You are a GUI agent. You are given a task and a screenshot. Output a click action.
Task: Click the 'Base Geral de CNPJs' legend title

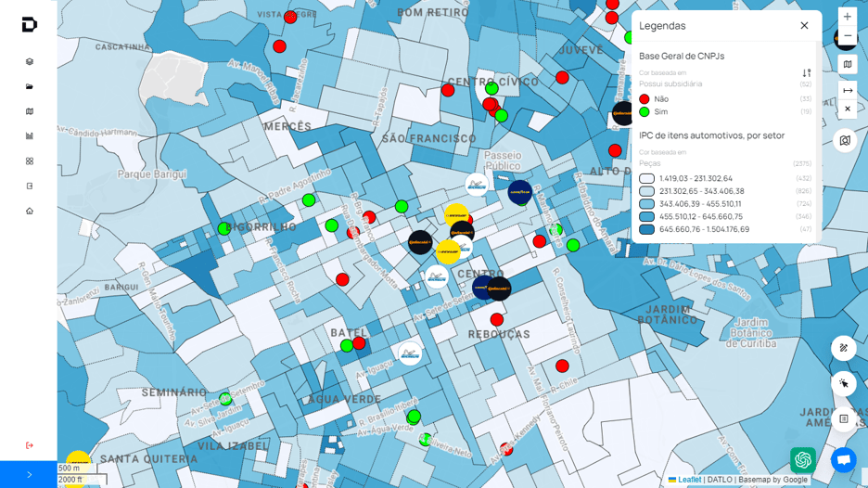pyautogui.click(x=682, y=56)
